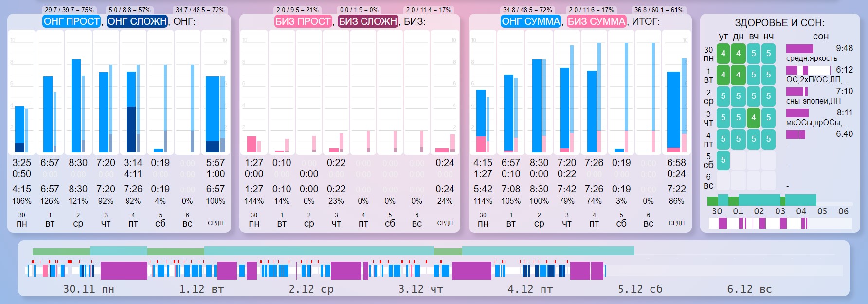Select the pink БИЗ ПРОСТ badge
The width and height of the screenshot is (868, 304).
tap(303, 21)
